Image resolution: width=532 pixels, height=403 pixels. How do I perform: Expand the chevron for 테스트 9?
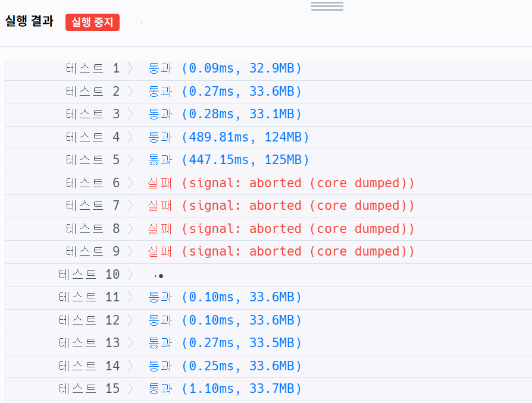click(130, 251)
